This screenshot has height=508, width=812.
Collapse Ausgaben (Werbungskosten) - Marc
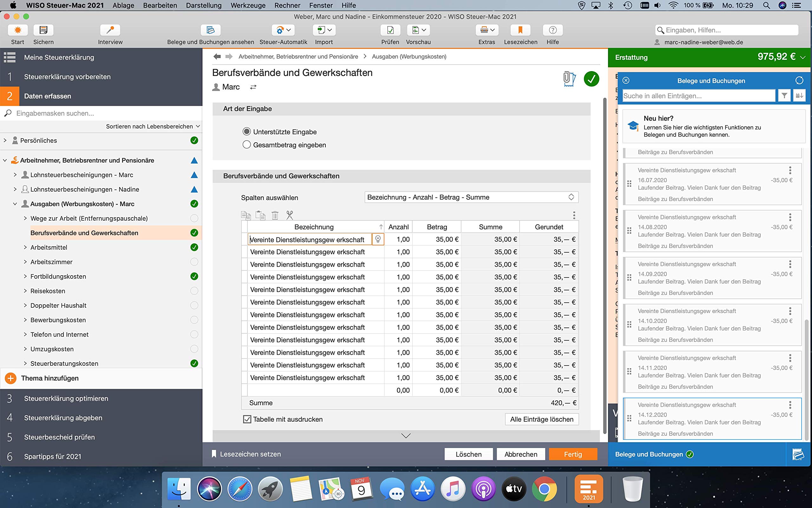click(15, 204)
